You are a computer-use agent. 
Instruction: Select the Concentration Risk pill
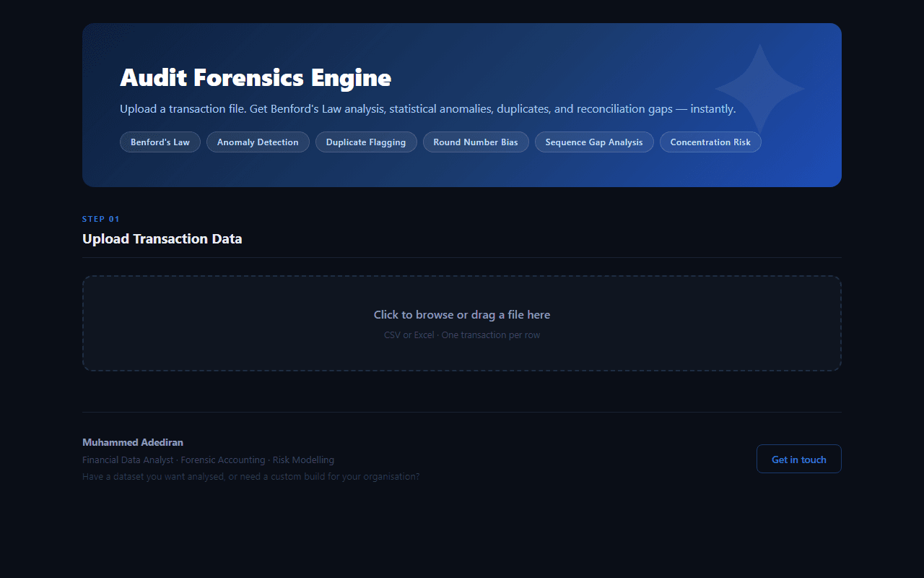pos(710,142)
